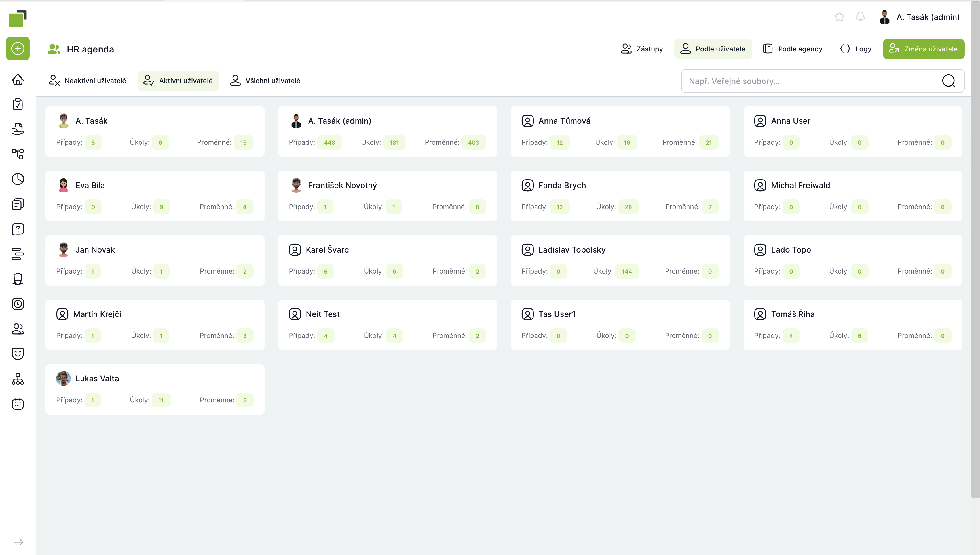The height and width of the screenshot is (555, 980).
Task: Click A. Tasák (admin) Proměnné count 403
Action: point(474,142)
